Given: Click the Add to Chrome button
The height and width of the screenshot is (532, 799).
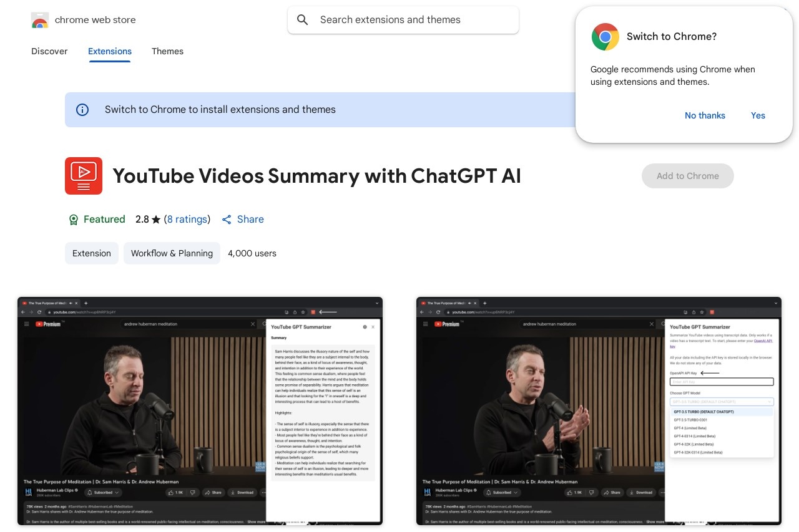Looking at the screenshot, I should click(x=688, y=176).
